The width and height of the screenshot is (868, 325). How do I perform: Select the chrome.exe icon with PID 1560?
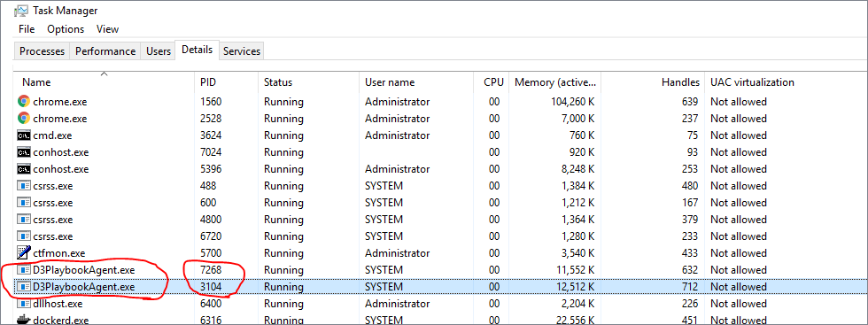23,102
